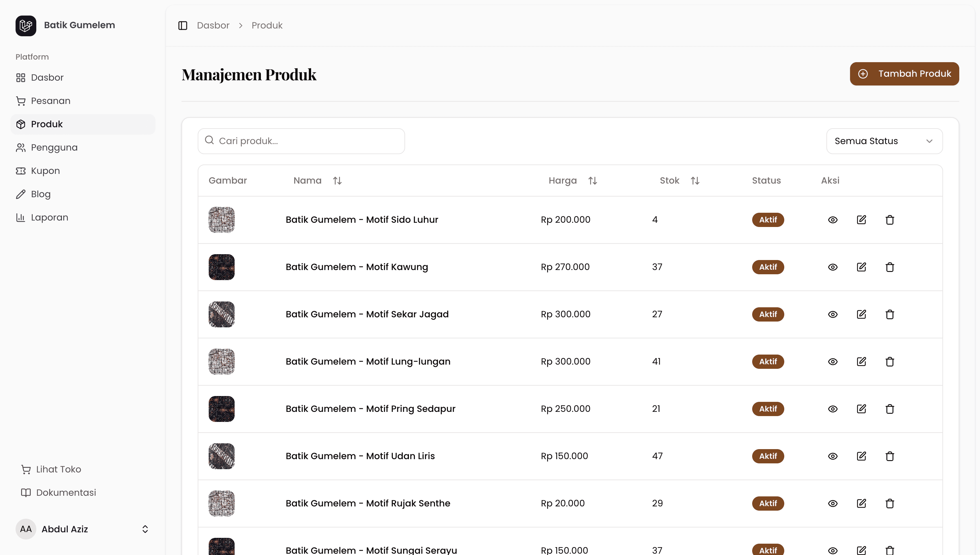Click stock value 41

point(656,361)
